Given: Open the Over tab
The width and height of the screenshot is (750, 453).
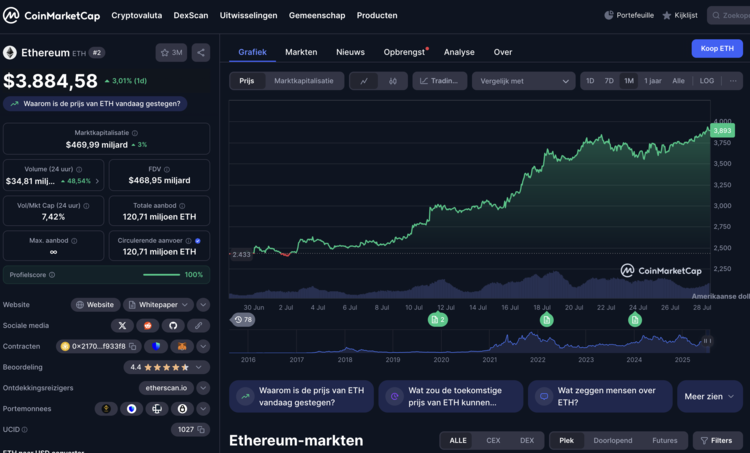Looking at the screenshot, I should [503, 52].
